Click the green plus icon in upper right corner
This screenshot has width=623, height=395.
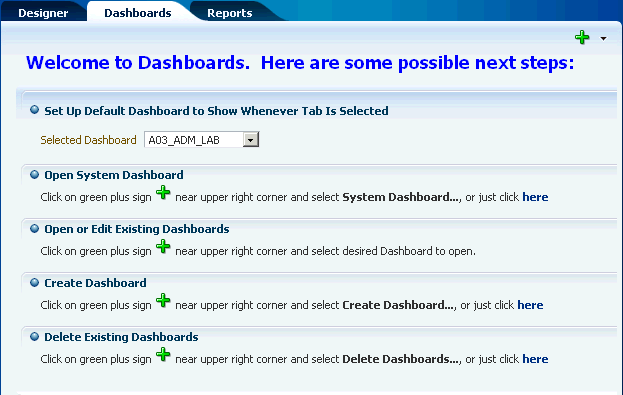582,37
